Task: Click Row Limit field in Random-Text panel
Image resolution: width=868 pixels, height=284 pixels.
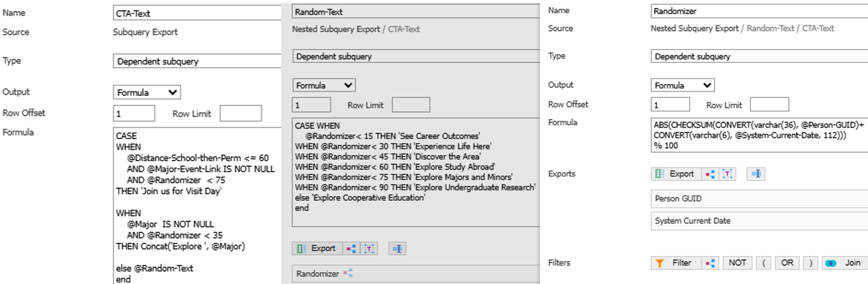Action: tap(411, 105)
